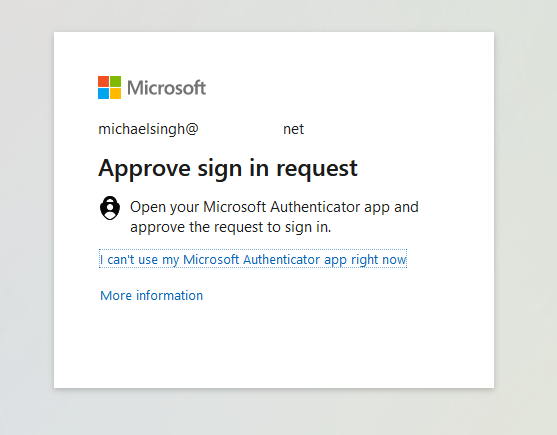Click the Microsoft four-square logo
The image size is (557, 435).
click(x=109, y=87)
